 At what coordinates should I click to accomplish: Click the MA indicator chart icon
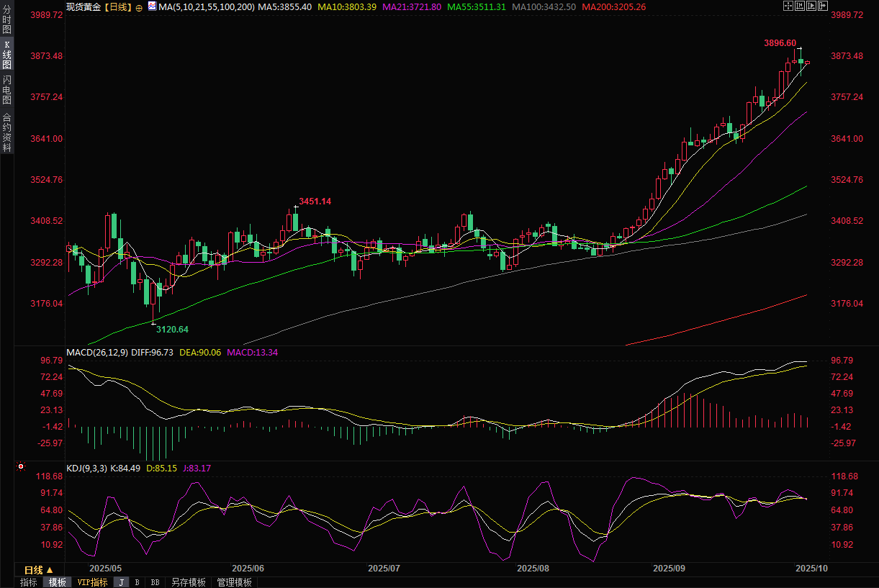coord(152,6)
